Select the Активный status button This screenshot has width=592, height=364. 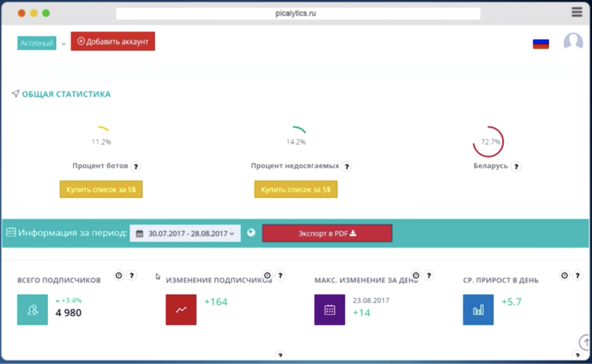[37, 43]
